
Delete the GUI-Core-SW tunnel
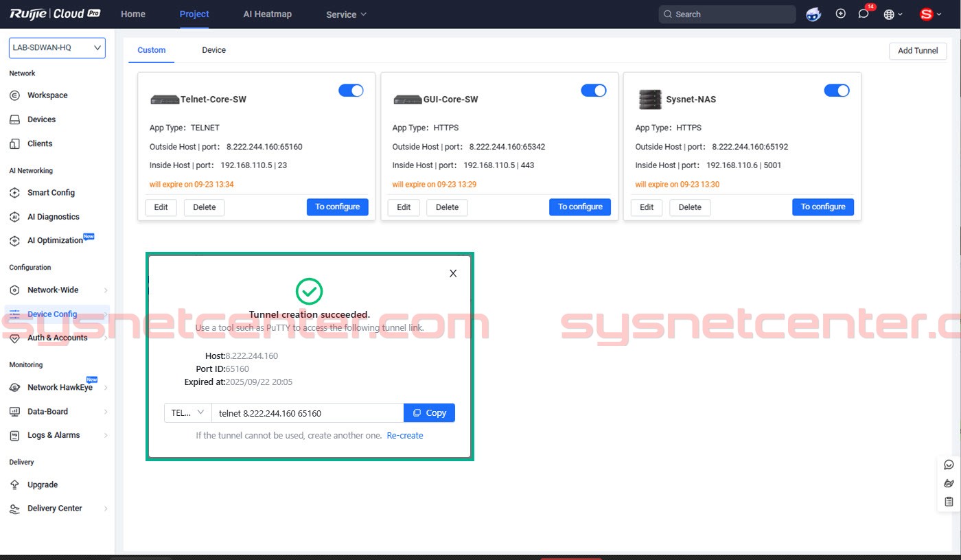coord(447,207)
